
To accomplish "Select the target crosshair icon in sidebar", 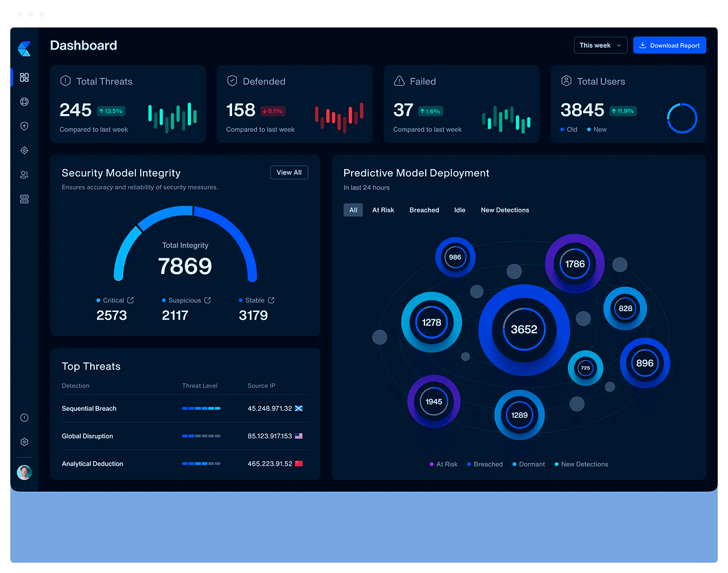I will point(24,150).
